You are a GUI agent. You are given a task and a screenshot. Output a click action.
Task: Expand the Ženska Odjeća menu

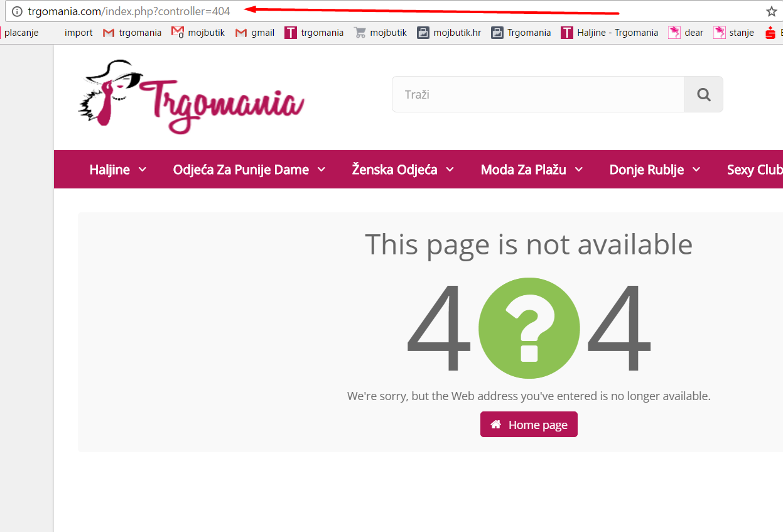click(x=403, y=170)
